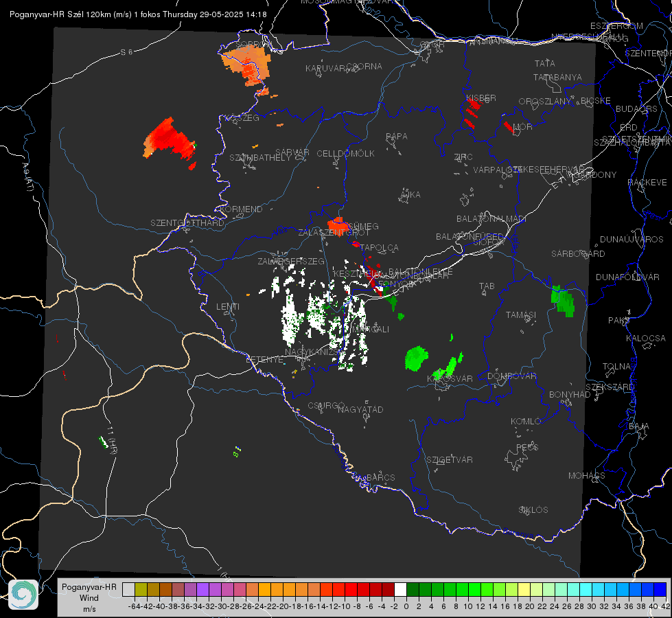The width and height of the screenshot is (672, 618).
Task: Click the red echo beside Sümeg
Action: (338, 226)
